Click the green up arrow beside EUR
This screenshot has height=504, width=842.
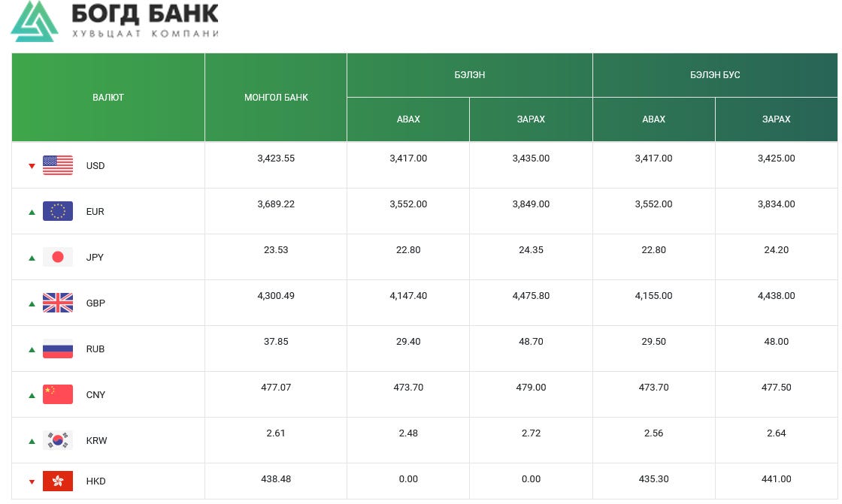pyautogui.click(x=32, y=212)
